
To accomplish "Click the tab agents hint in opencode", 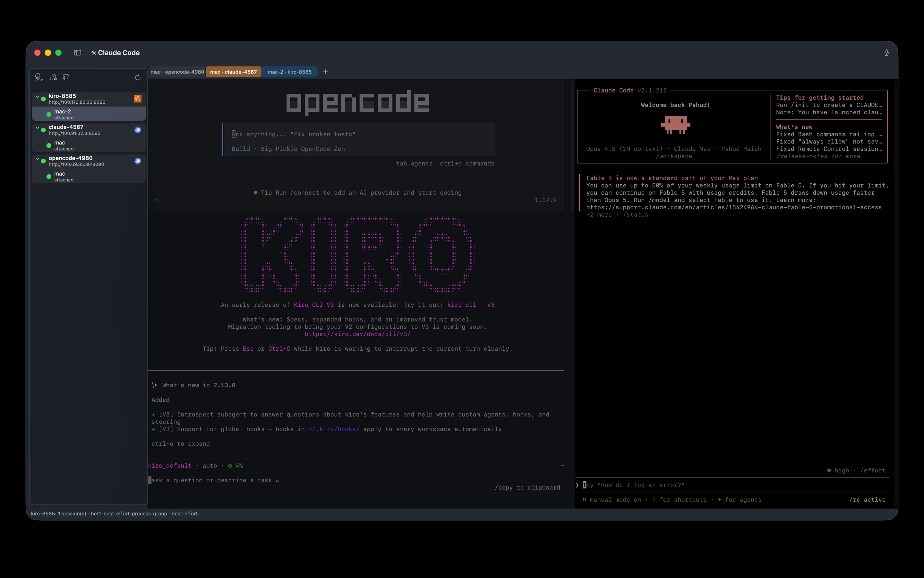I will [414, 163].
